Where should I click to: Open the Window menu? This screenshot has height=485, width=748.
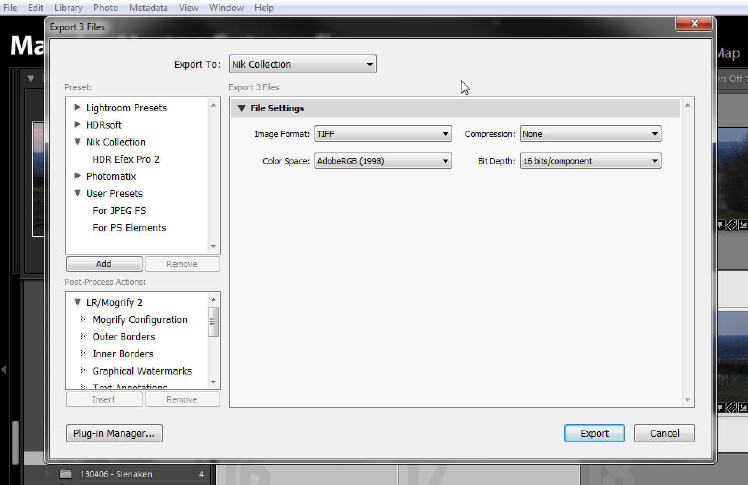[x=226, y=8]
